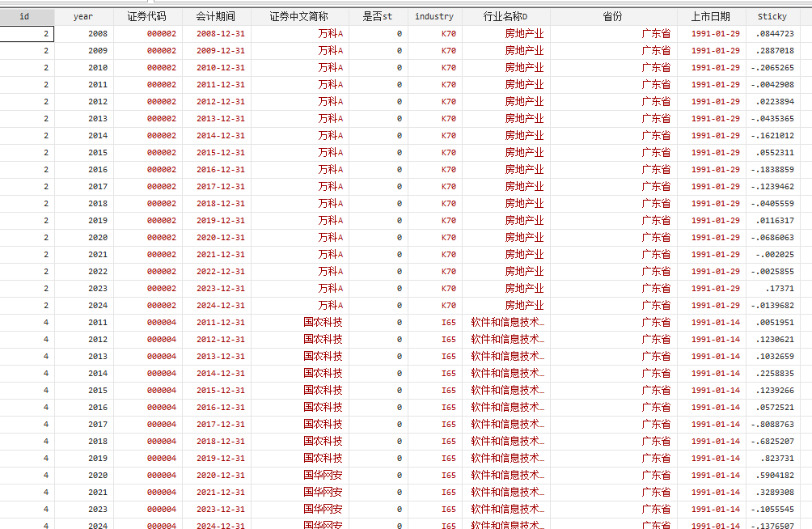Click Sticky value .0116317

point(775,221)
